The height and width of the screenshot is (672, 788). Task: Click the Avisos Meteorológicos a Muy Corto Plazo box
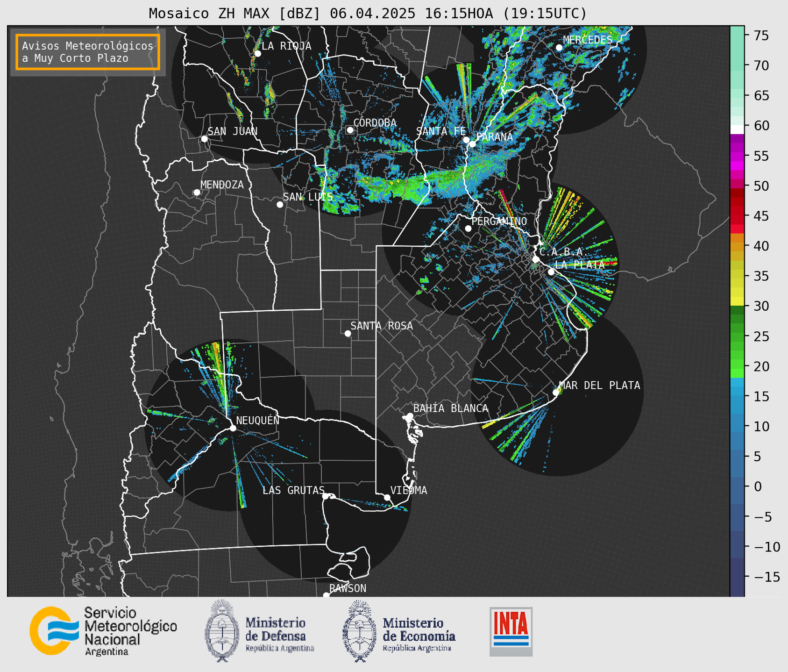coord(88,52)
